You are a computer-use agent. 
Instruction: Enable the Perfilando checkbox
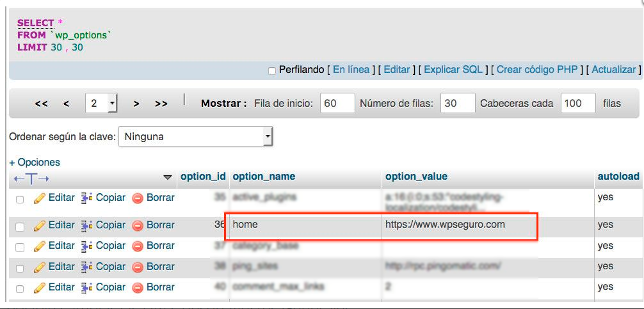pyautogui.click(x=272, y=70)
